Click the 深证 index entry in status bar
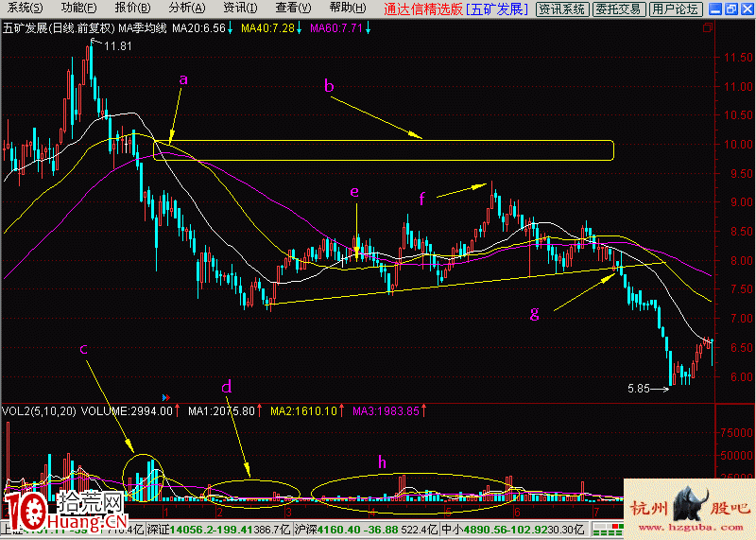This screenshot has width=756, height=540. 219,530
